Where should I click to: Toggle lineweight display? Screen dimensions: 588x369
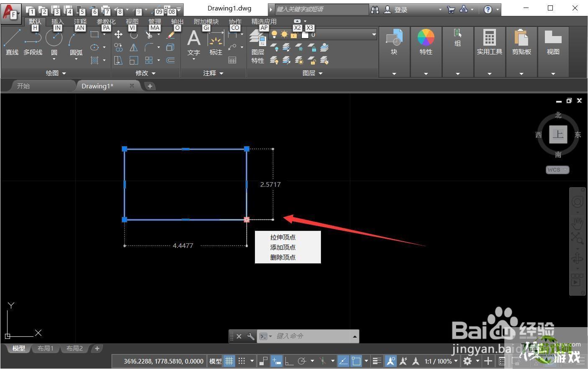[x=377, y=361]
